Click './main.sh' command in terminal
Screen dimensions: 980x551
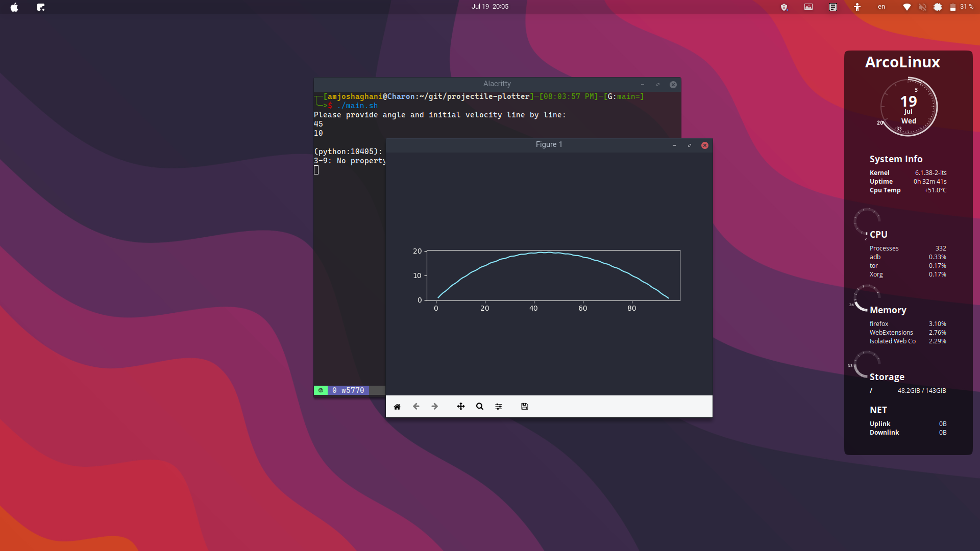pyautogui.click(x=357, y=106)
